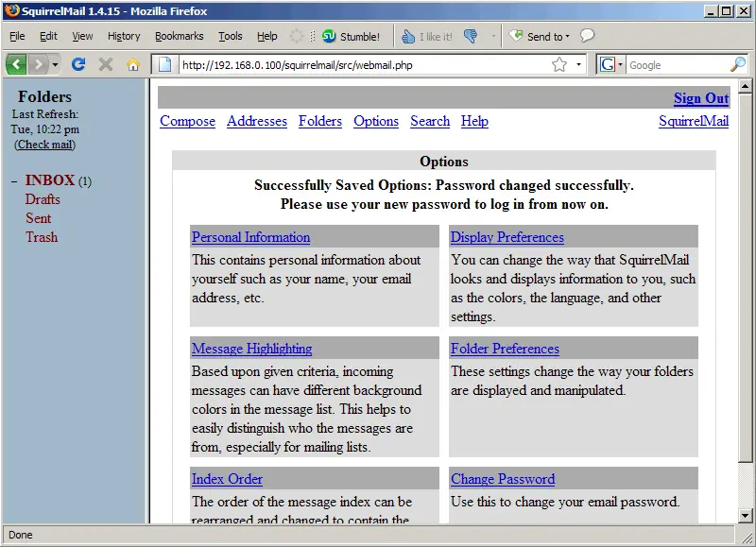This screenshot has height=547, width=756.
Task: Click the Options navigation link
Action: 376,121
